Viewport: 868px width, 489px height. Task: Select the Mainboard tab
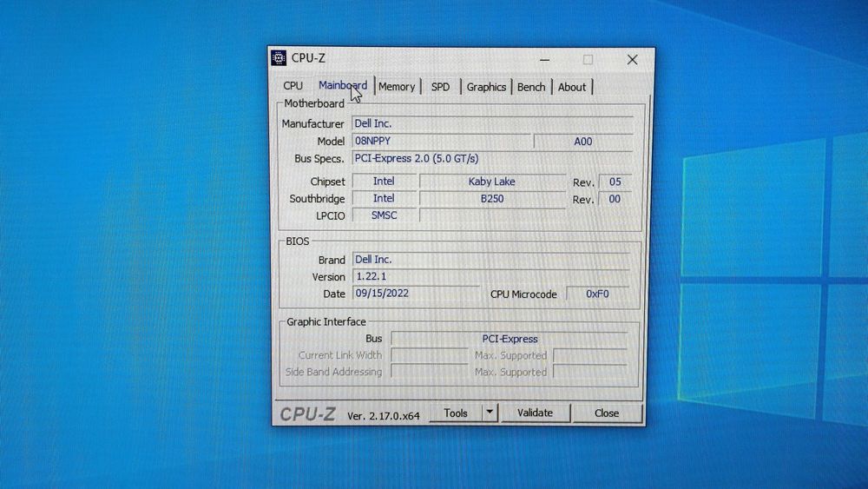pyautogui.click(x=343, y=86)
